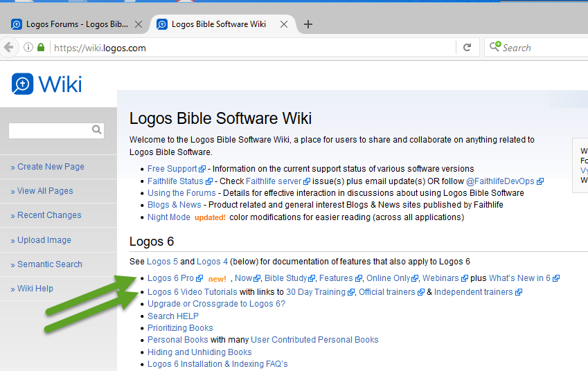The height and width of the screenshot is (371, 588).
Task: Click external link icon after Independent trainers
Action: [x=519, y=292]
